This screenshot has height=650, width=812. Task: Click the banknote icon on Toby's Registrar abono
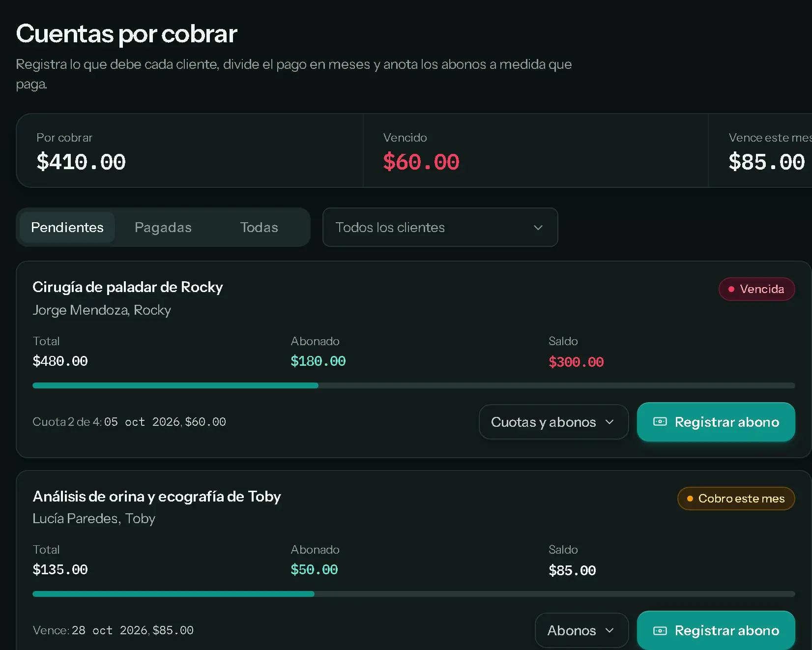pyautogui.click(x=660, y=630)
